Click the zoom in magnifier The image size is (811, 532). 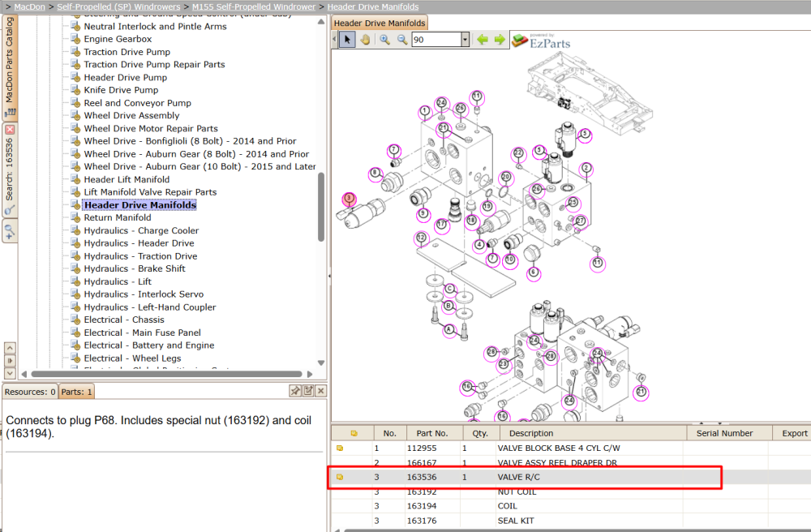[384, 40]
